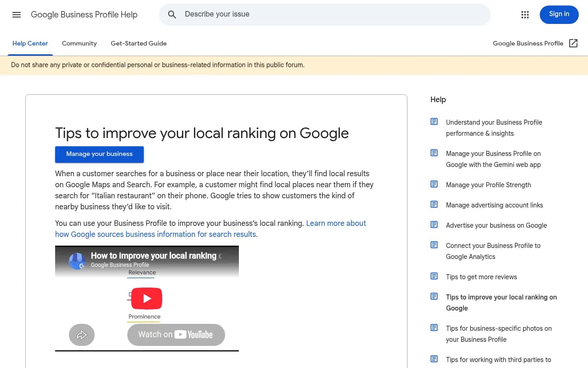Open the Google apps grid
This screenshot has height=368, width=588.
[525, 15]
